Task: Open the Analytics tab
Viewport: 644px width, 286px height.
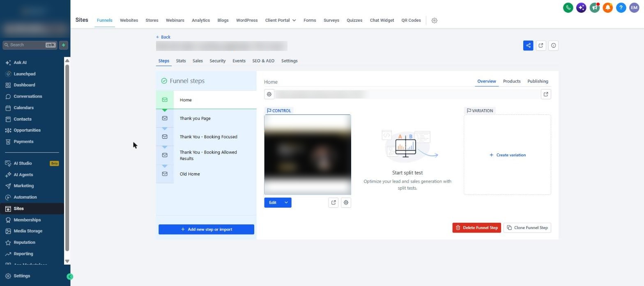Action: pos(201,20)
